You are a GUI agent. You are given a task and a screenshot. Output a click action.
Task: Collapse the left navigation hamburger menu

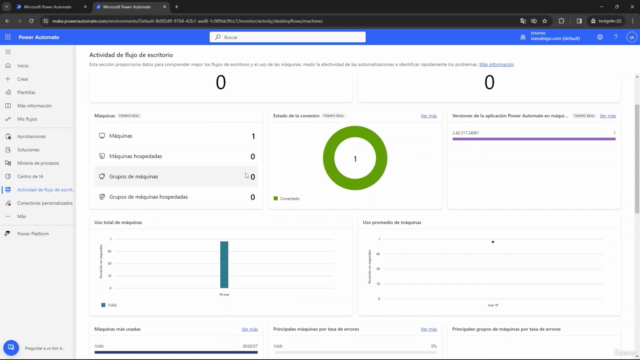8,52
